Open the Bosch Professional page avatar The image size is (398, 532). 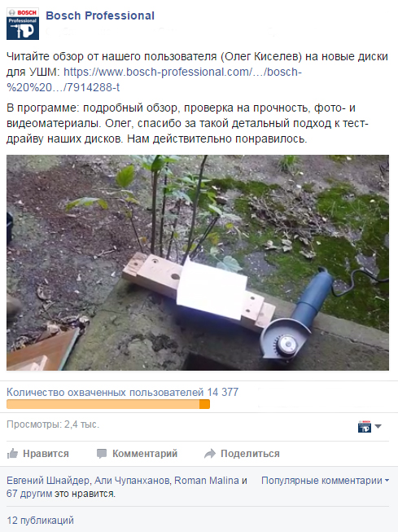23,24
